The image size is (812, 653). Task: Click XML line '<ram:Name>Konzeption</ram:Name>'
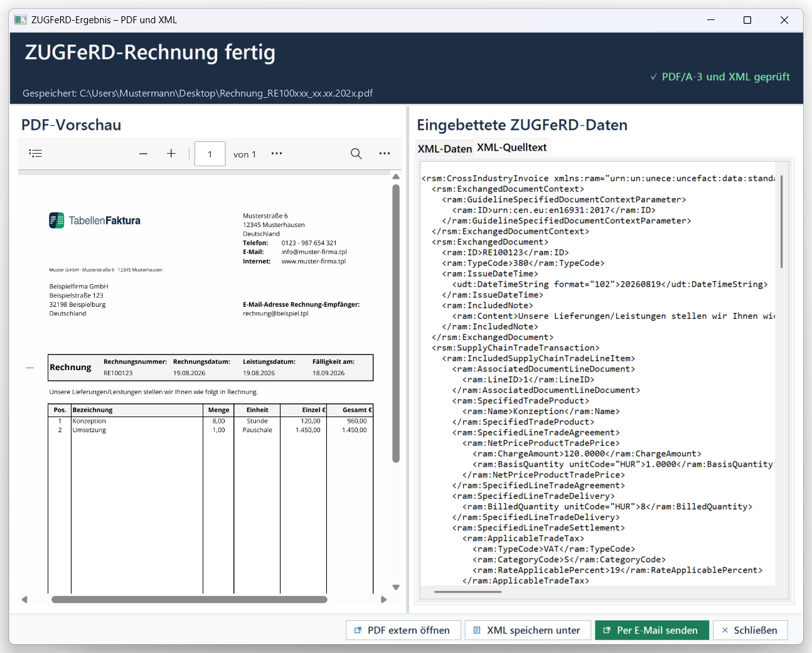[x=541, y=411]
